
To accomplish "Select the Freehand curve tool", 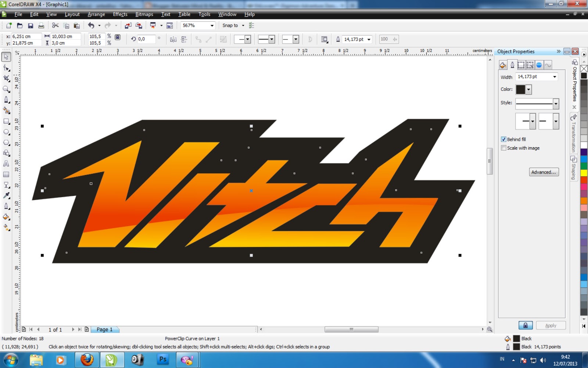I will click(6, 100).
